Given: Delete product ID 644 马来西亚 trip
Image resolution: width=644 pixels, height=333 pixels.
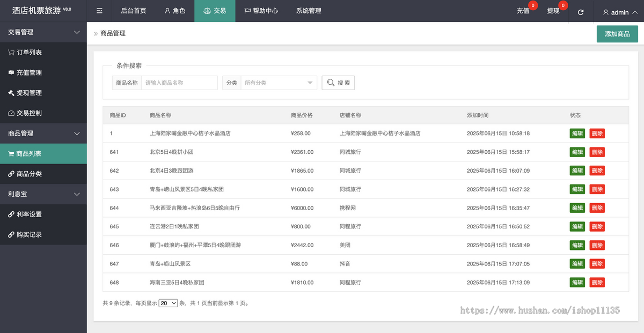Looking at the screenshot, I should tap(597, 208).
